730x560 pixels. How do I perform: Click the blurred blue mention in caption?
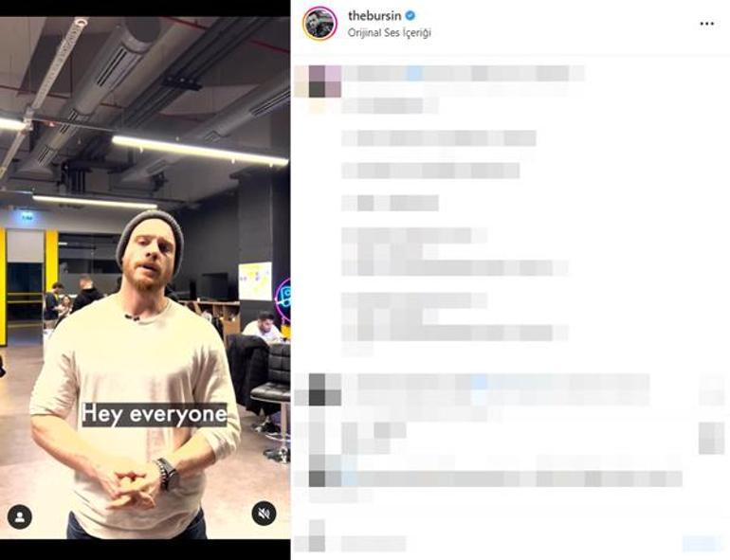[x=415, y=73]
